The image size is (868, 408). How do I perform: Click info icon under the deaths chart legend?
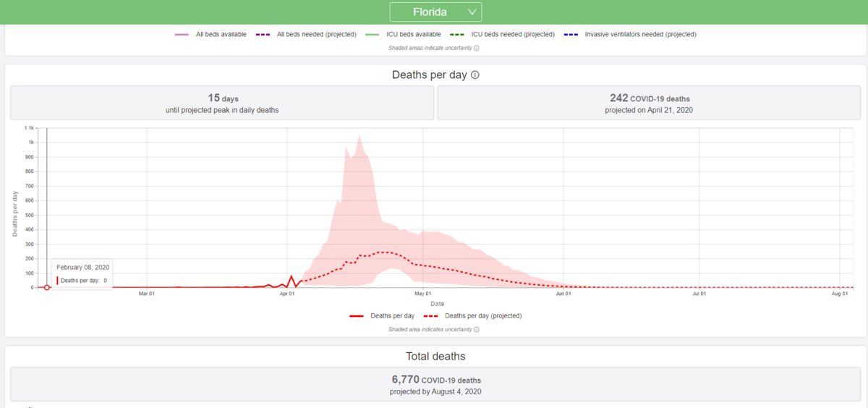tap(476, 329)
